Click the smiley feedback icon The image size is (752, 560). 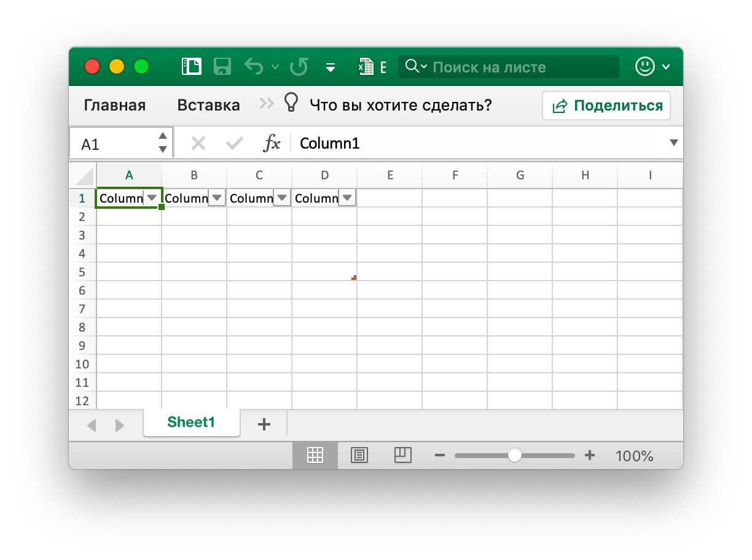[x=644, y=66]
